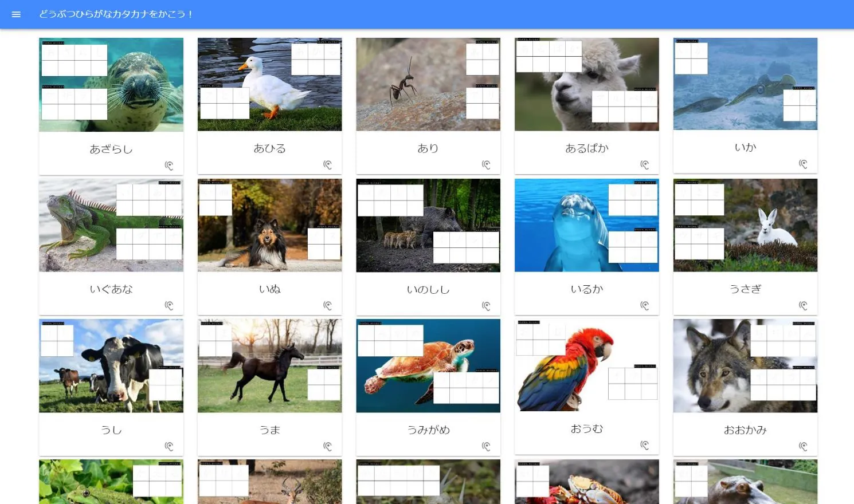Viewport: 854px width, 504px height.
Task: Click the ear icon on おおかみ card
Action: (803, 447)
